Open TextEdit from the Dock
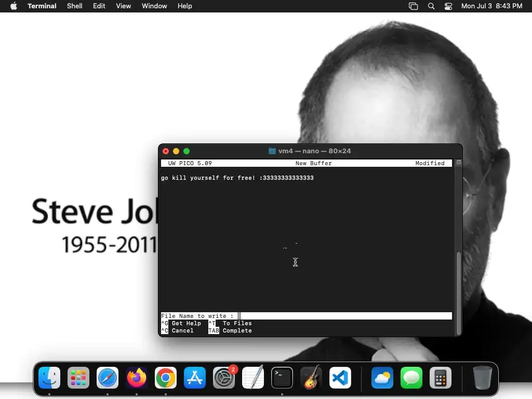The height and width of the screenshot is (399, 532). coord(253,378)
